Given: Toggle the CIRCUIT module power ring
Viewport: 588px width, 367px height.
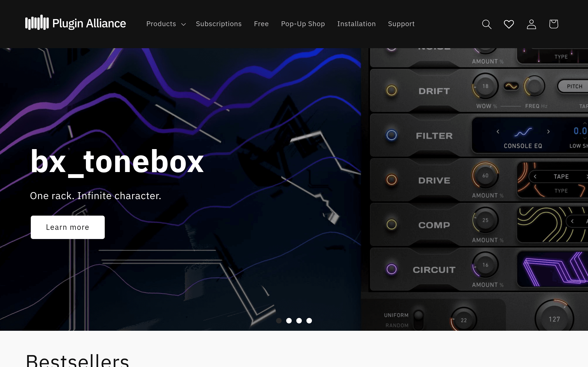Looking at the screenshot, I should click(x=391, y=269).
